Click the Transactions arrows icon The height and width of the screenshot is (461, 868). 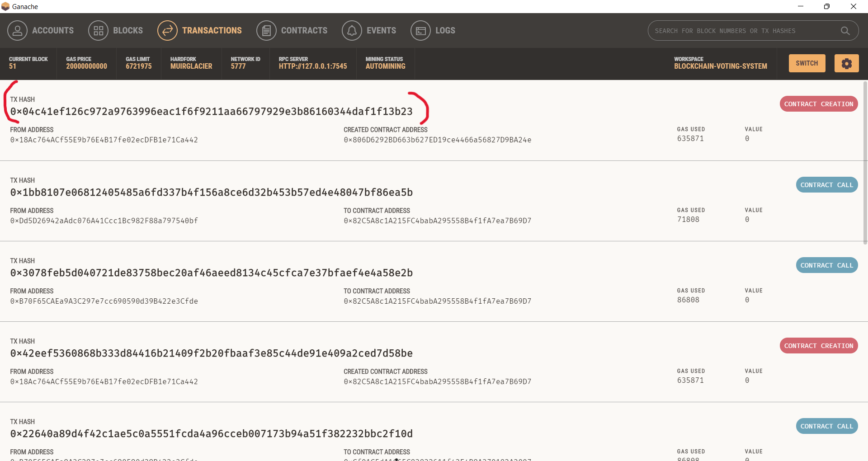click(167, 31)
